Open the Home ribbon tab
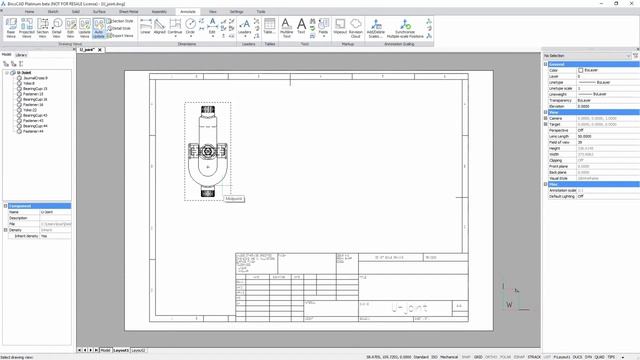This screenshot has width=640, height=360. tap(29, 12)
